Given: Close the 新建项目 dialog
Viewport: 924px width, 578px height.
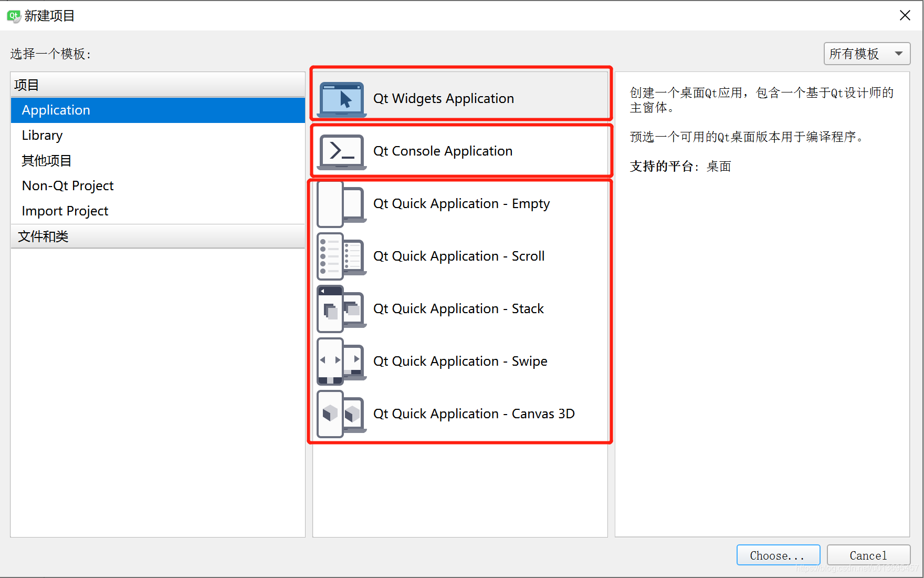Looking at the screenshot, I should pos(905,16).
